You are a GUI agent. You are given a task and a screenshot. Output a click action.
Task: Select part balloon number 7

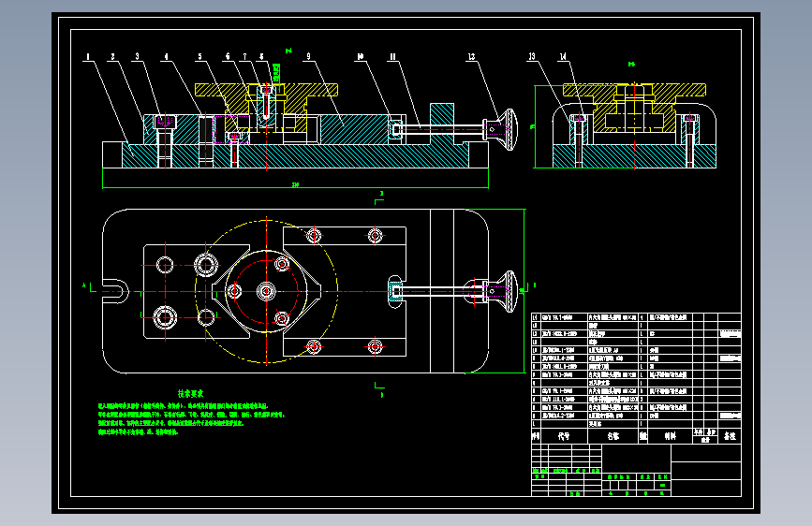[x=245, y=56]
